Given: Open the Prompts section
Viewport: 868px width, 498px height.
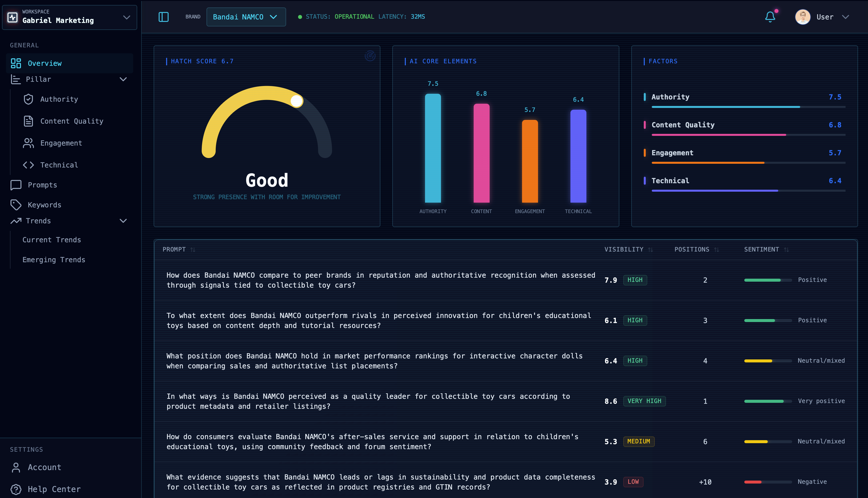Looking at the screenshot, I should pyautogui.click(x=42, y=185).
